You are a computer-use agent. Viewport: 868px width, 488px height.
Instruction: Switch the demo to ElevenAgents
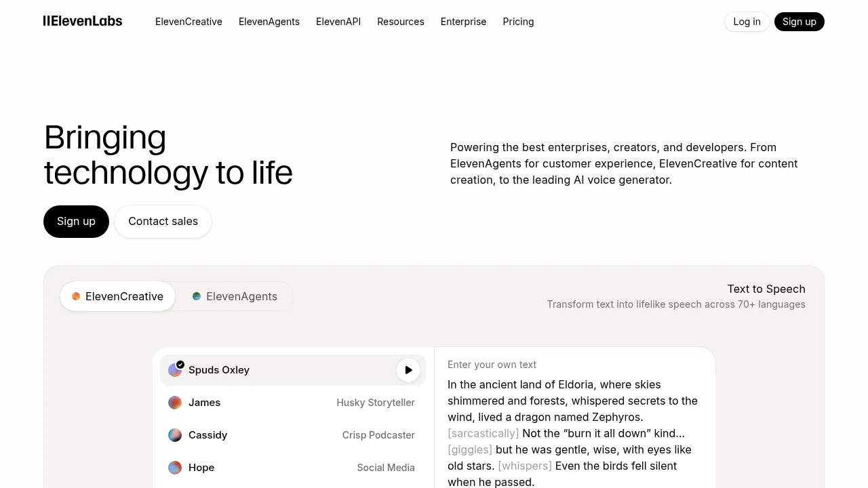tap(241, 296)
